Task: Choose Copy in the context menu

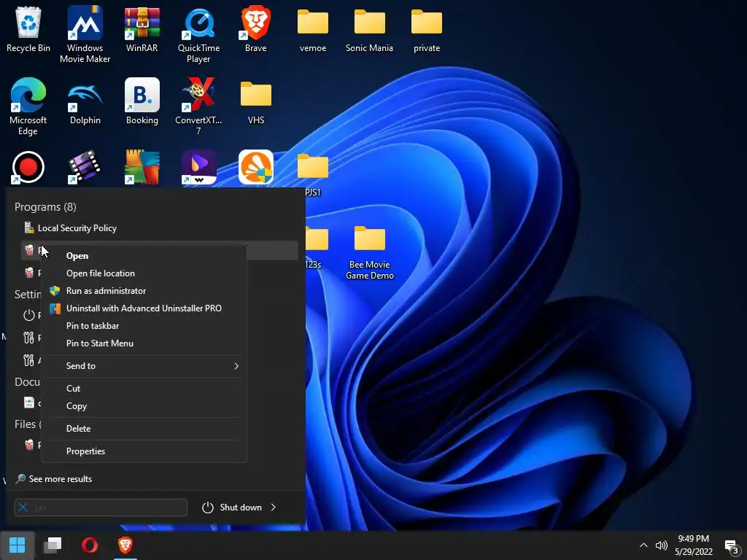Action: (144, 406)
